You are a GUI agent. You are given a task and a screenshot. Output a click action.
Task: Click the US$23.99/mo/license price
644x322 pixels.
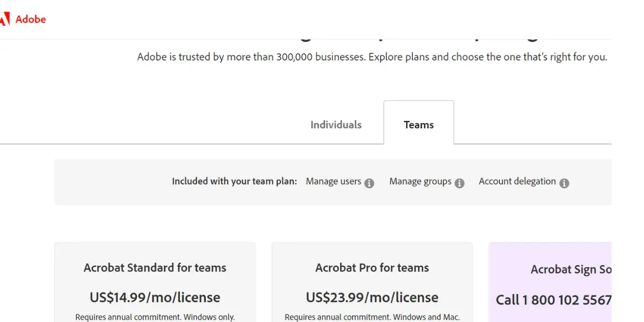click(372, 297)
